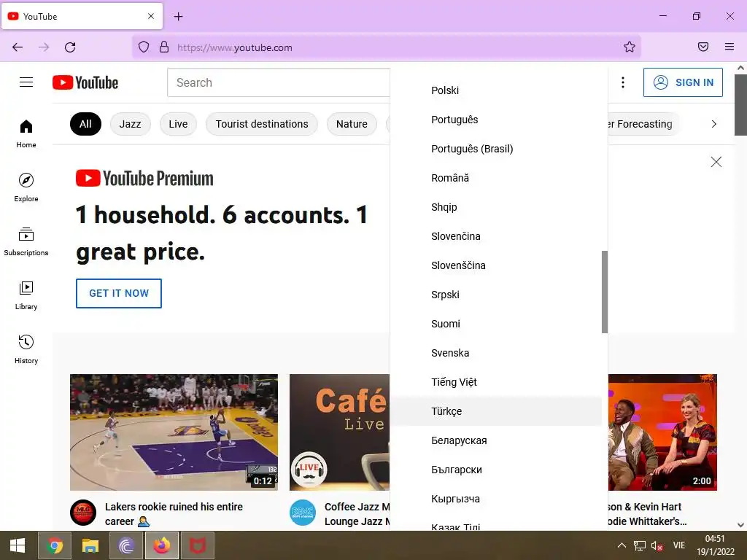Image resolution: width=747 pixels, height=560 pixels.
Task: Open History in the sidebar
Action: pyautogui.click(x=26, y=349)
